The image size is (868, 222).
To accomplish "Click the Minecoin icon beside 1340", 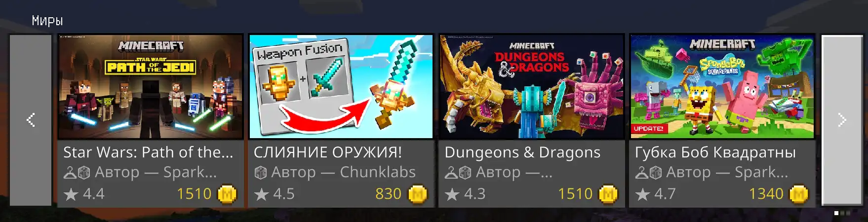I will click(799, 194).
